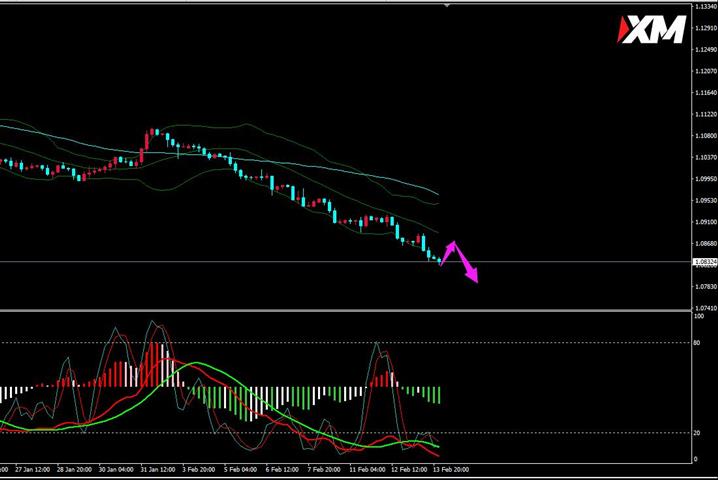718x480 pixels.
Task: Click the current price label 1.08324
Action: click(x=706, y=262)
